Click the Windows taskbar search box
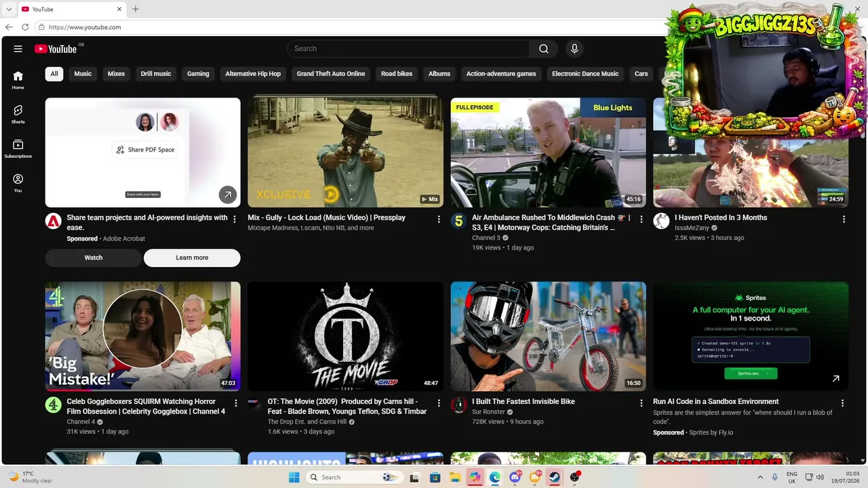Screen dimensions: 868x488 tap(355, 477)
